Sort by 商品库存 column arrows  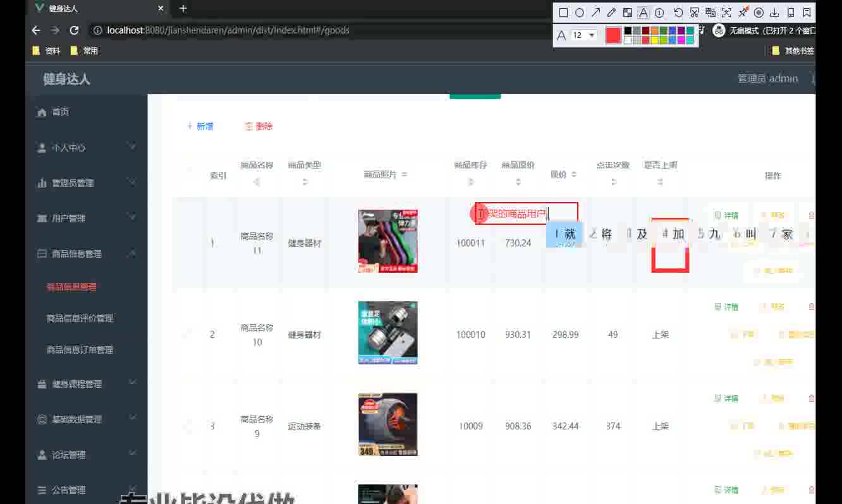[x=471, y=182]
